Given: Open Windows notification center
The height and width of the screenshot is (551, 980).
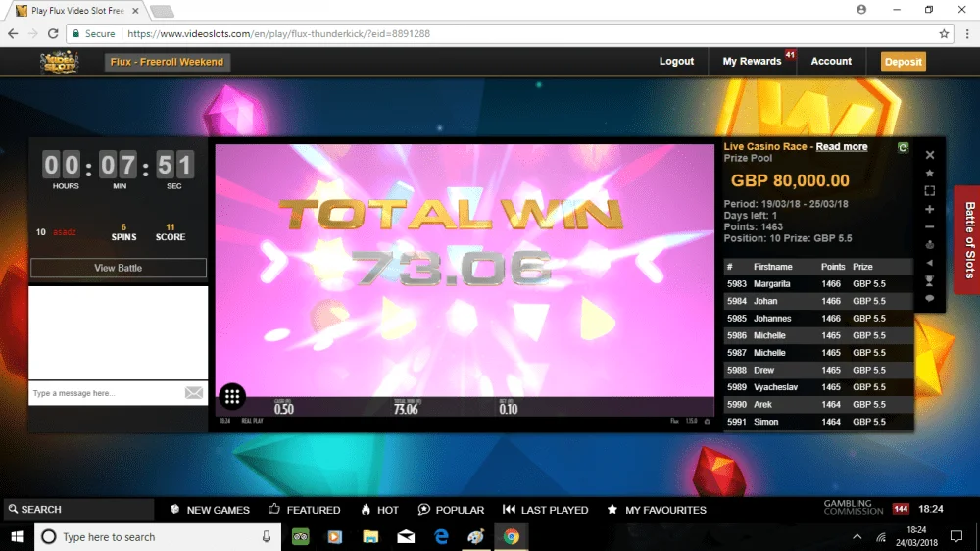Looking at the screenshot, I should pyautogui.click(x=956, y=536).
